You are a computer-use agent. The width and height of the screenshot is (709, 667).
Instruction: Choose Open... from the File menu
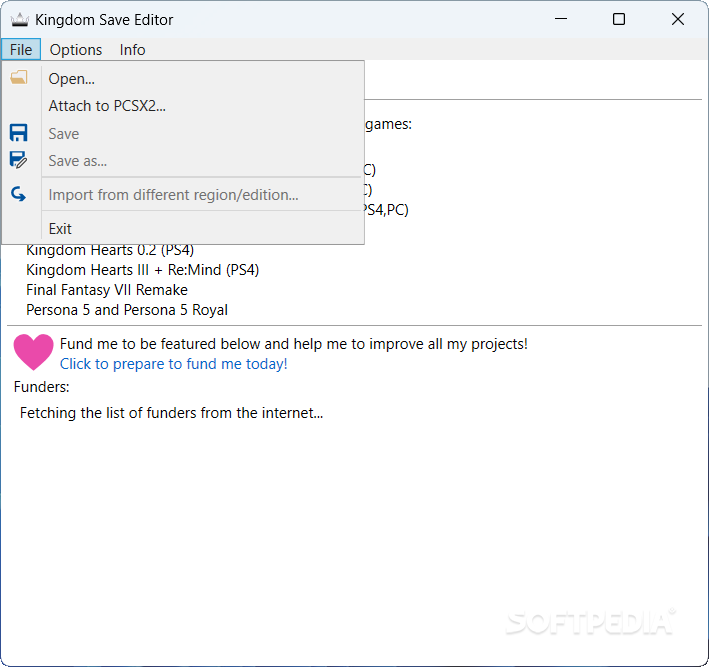[x=183, y=79]
